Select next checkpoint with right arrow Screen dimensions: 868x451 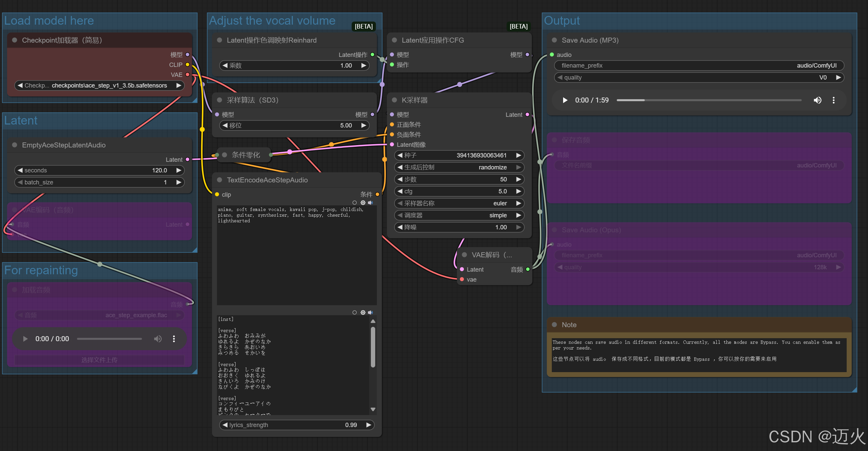click(x=179, y=86)
